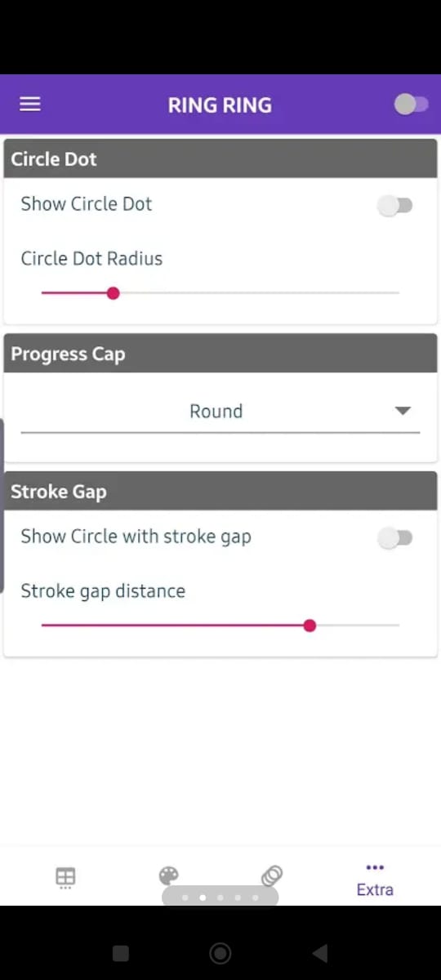Click the Progress Cap section header

pyautogui.click(x=220, y=354)
